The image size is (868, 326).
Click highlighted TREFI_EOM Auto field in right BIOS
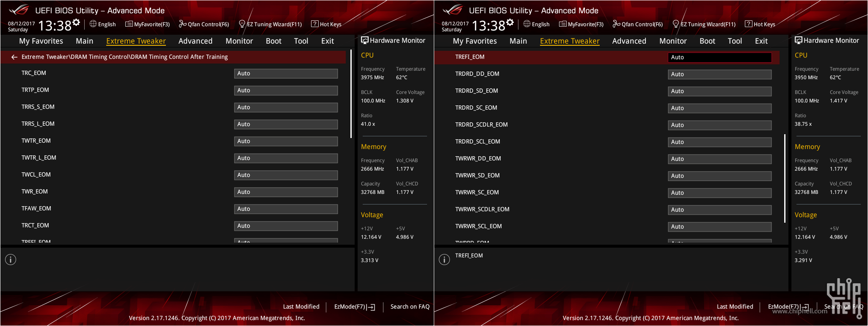(x=720, y=58)
